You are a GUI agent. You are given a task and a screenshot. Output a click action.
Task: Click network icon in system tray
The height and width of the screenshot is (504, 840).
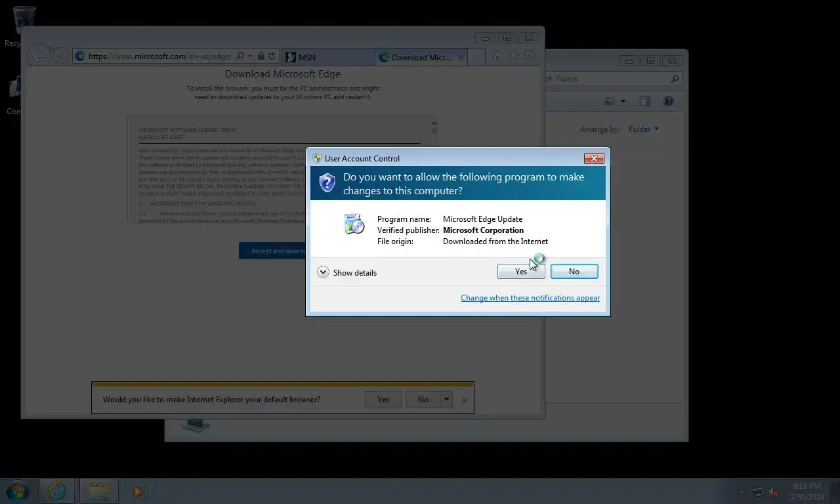tap(758, 492)
